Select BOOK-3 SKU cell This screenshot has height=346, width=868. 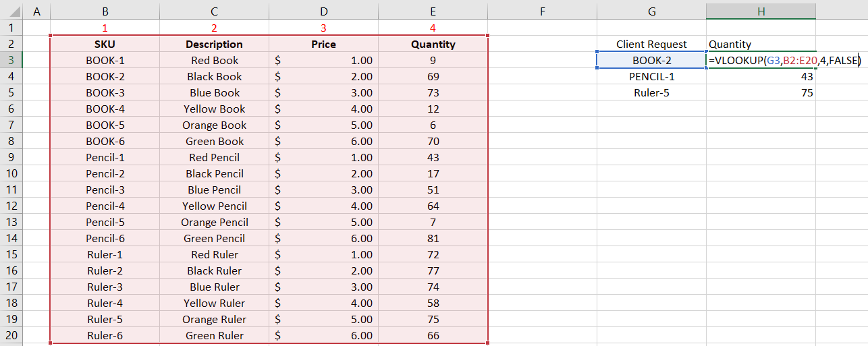tap(105, 92)
